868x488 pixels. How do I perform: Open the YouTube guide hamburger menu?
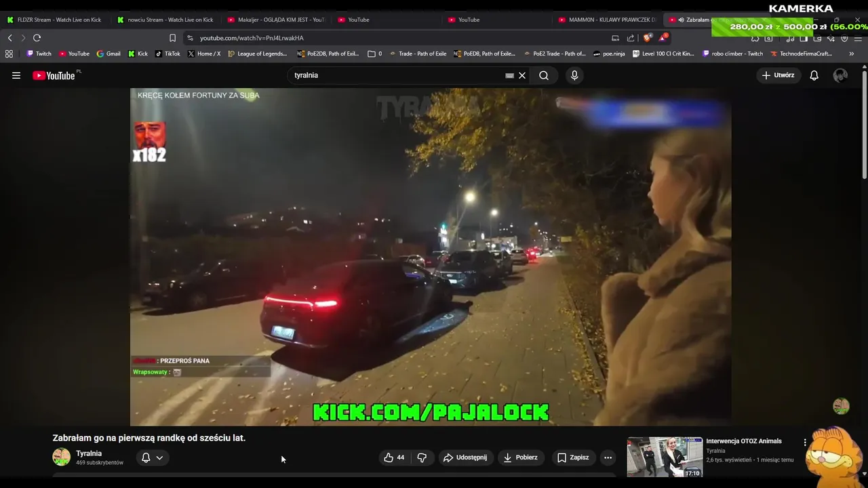(x=16, y=75)
